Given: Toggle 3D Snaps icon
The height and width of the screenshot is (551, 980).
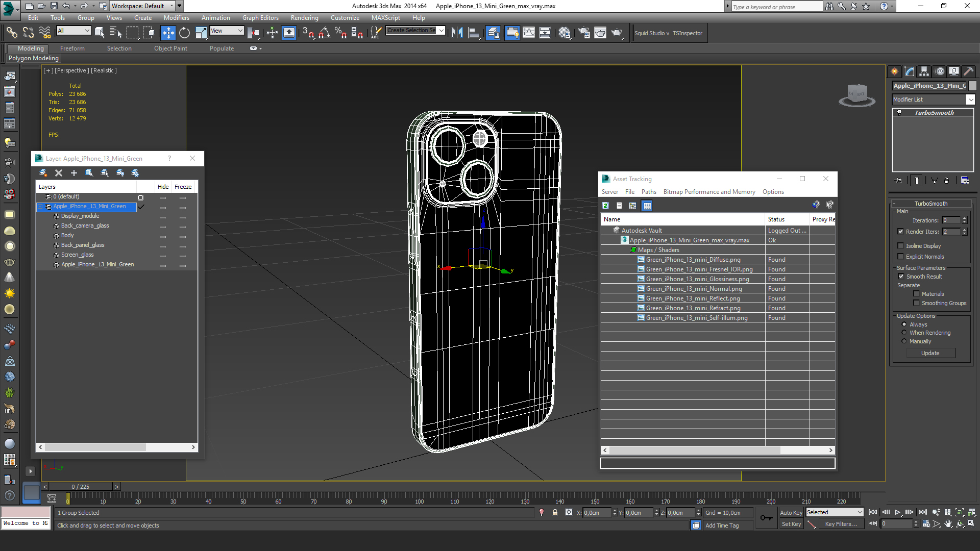Looking at the screenshot, I should [x=308, y=33].
